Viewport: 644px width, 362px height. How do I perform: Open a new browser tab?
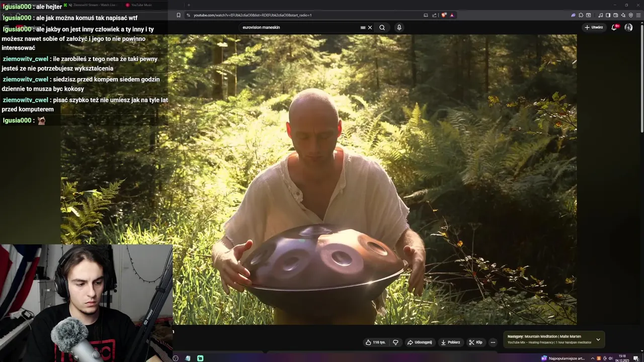189,5
